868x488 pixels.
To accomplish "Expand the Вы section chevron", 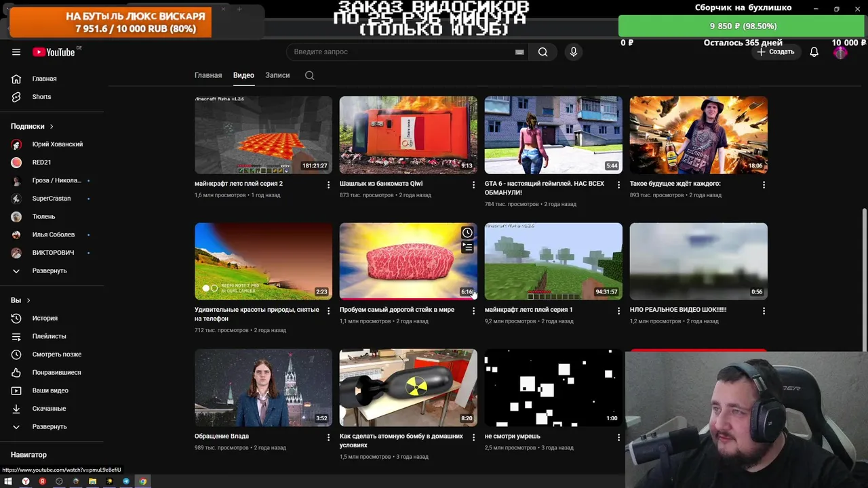I will [x=28, y=300].
